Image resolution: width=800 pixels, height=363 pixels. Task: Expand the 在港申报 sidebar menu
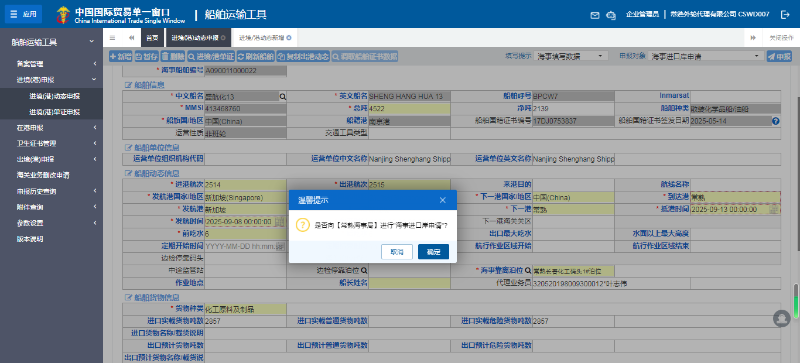tap(52, 128)
